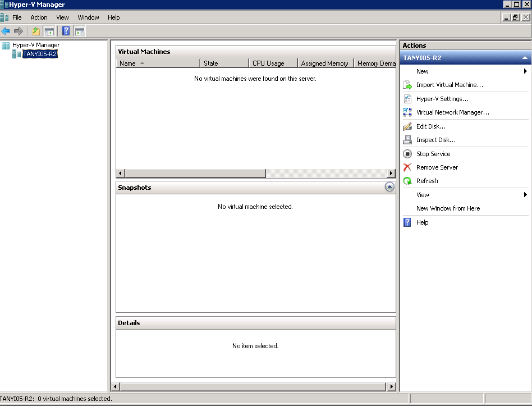Minimize the inner MDI child window
This screenshot has width=532, height=406.
[507, 17]
